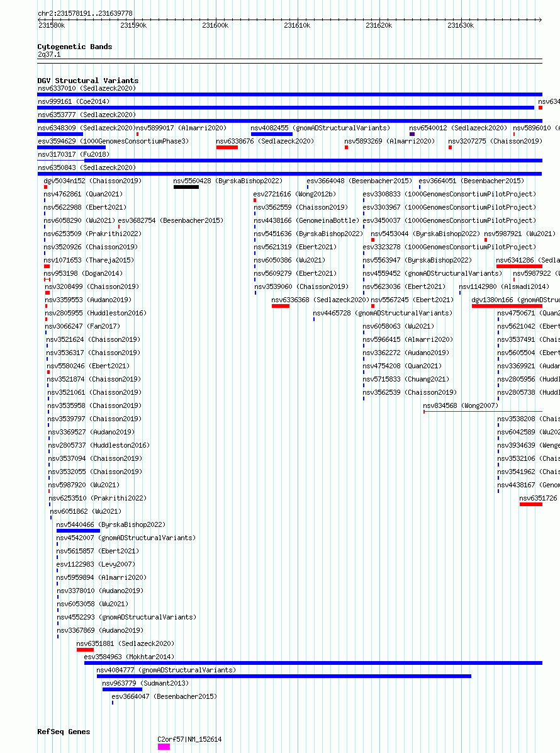560x753 pixels.
Task: Click nsv5893269 (Almarri2020) label
Action: (x=389, y=141)
